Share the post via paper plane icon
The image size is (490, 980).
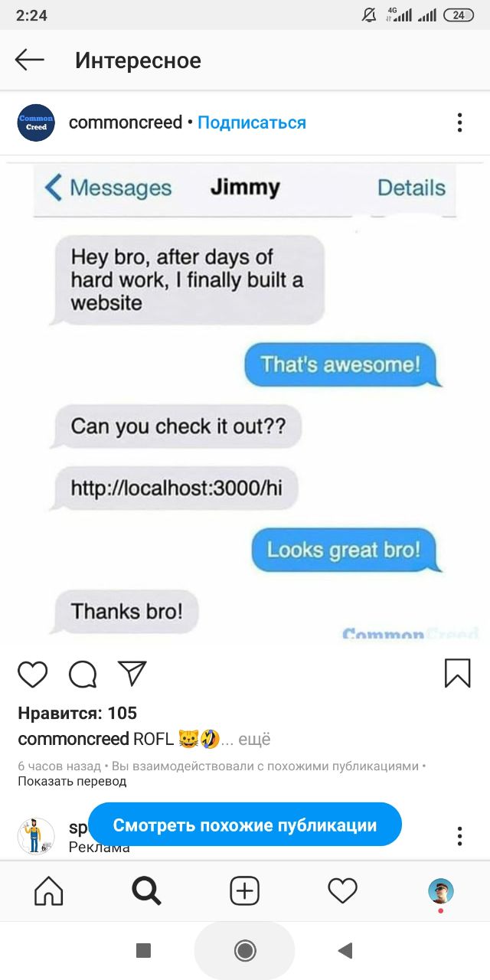(132, 673)
